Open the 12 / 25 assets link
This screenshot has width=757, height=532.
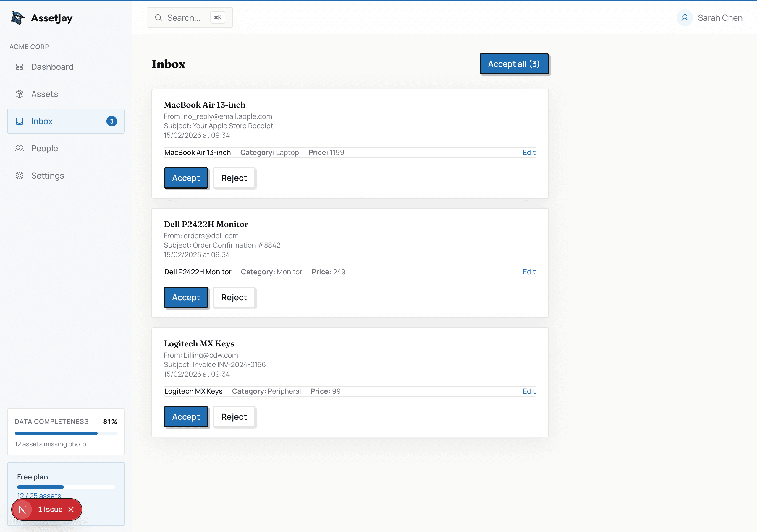click(39, 495)
